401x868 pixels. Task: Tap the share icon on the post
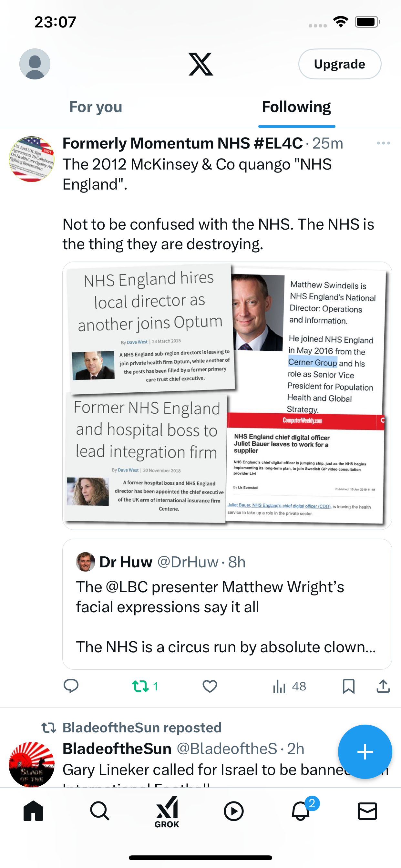point(383,686)
